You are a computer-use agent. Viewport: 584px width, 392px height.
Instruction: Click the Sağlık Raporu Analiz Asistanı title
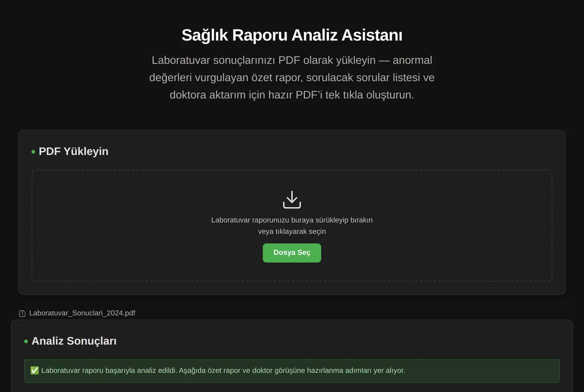click(292, 35)
